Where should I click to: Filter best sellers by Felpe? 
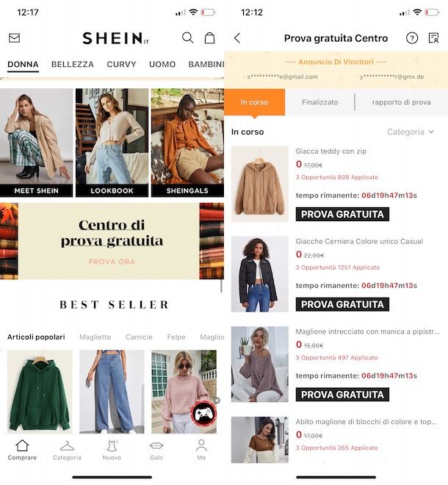pos(176,337)
